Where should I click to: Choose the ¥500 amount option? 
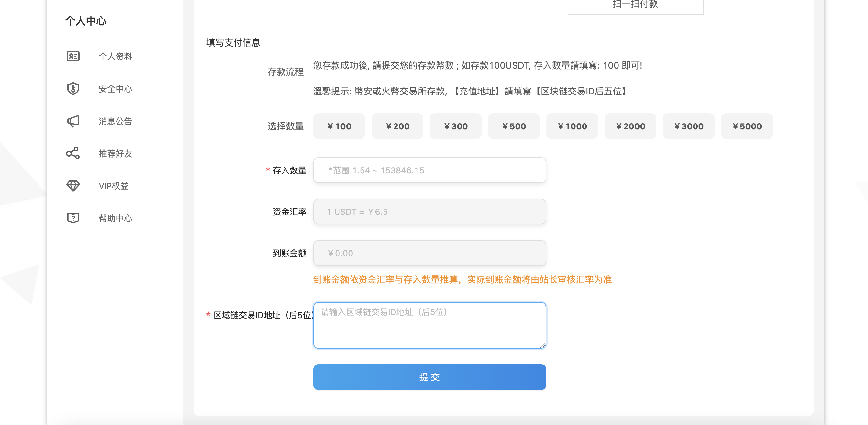click(x=514, y=126)
